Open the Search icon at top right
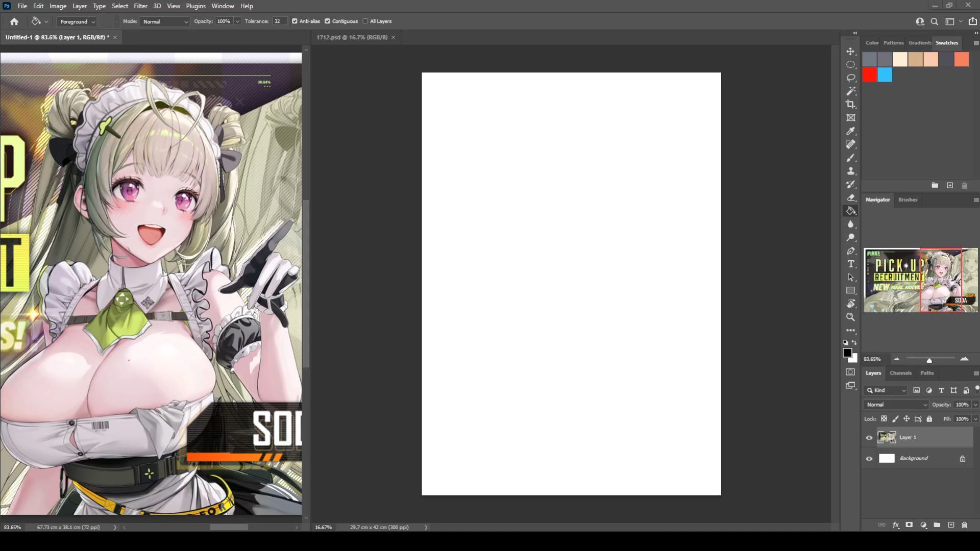 934,21
